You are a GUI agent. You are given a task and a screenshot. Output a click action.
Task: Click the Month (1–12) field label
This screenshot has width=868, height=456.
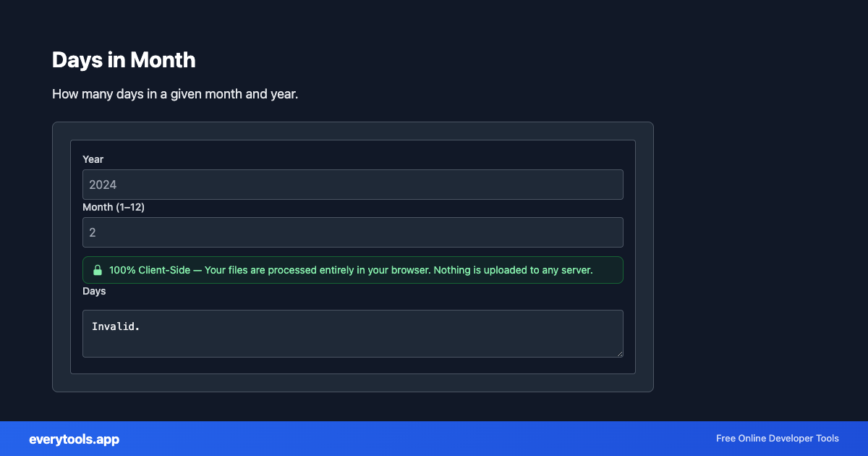pyautogui.click(x=114, y=207)
